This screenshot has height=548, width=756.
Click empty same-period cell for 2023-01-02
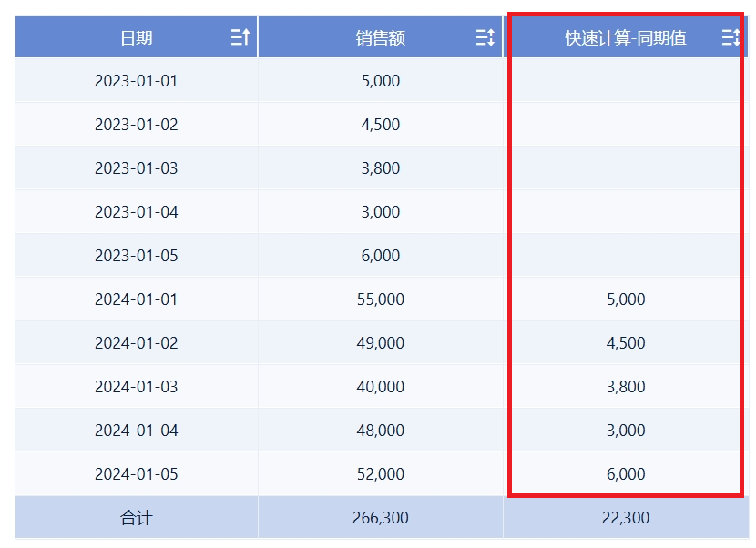tap(626, 125)
